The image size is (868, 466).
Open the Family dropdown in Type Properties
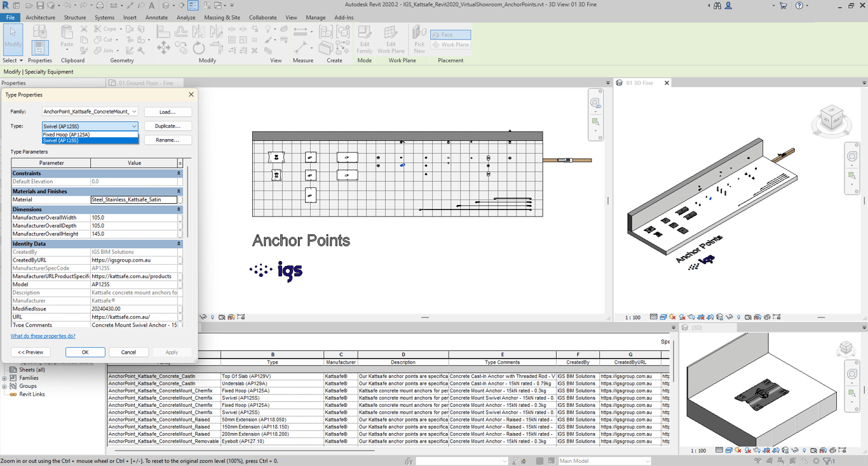(134, 112)
